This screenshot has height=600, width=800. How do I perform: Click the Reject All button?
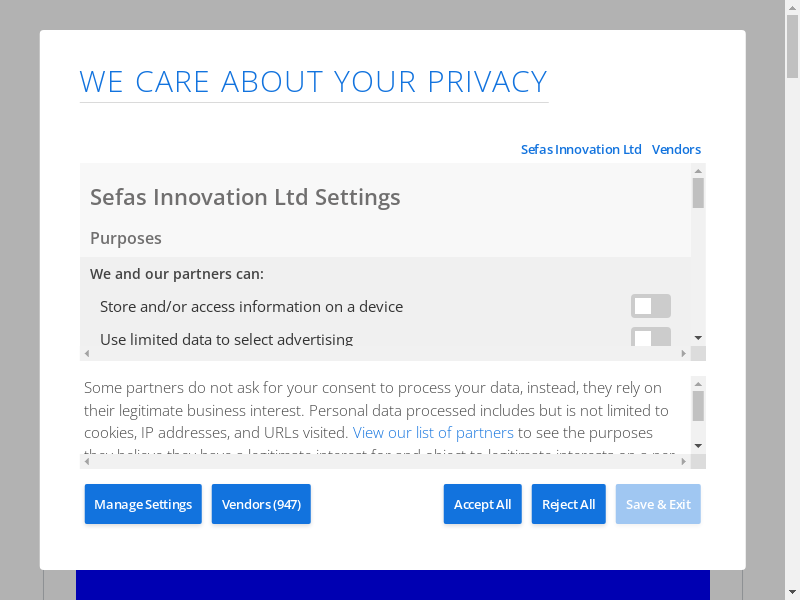[568, 504]
